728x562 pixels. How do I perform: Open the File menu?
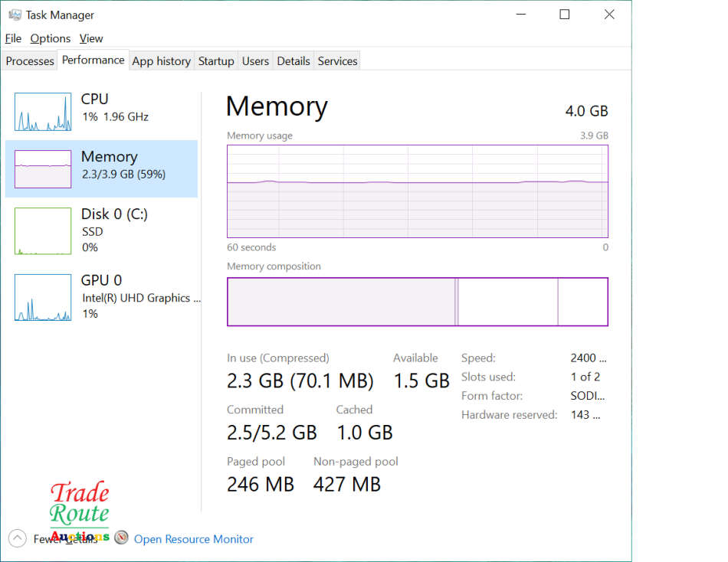click(13, 38)
